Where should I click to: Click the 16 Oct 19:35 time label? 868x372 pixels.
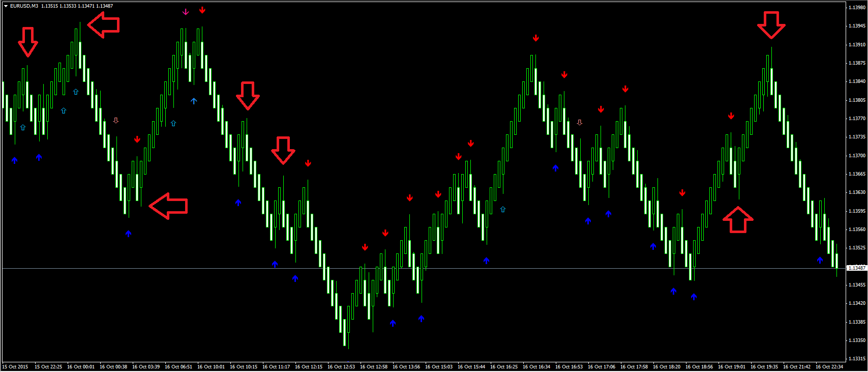(764, 367)
